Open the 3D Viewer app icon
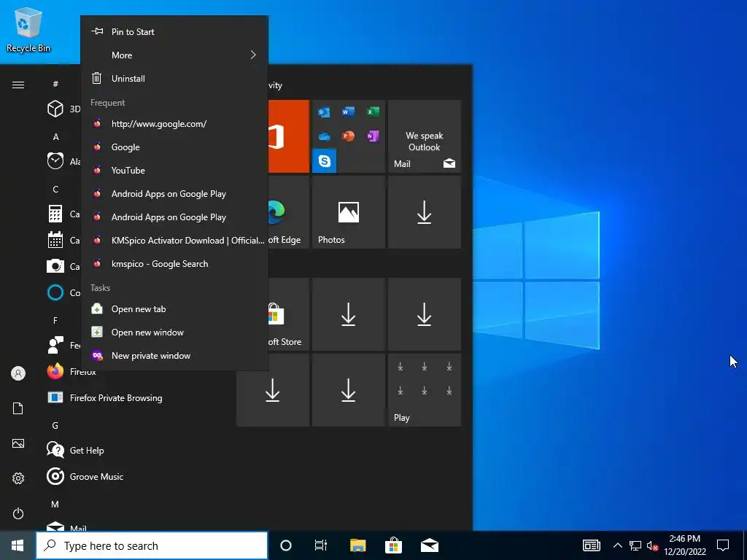747x560 pixels. coord(55,109)
